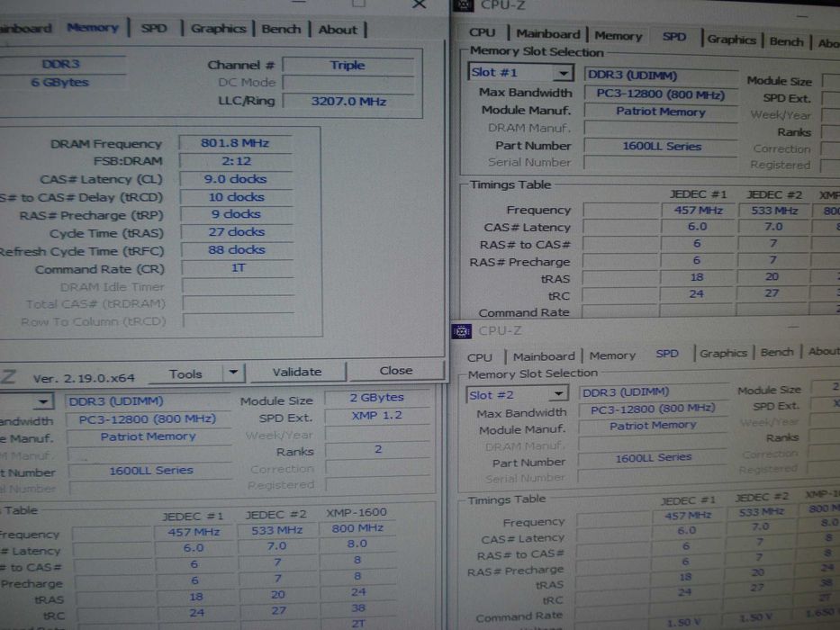Open slot dropdown arrow in bottom-left window

(x=43, y=401)
